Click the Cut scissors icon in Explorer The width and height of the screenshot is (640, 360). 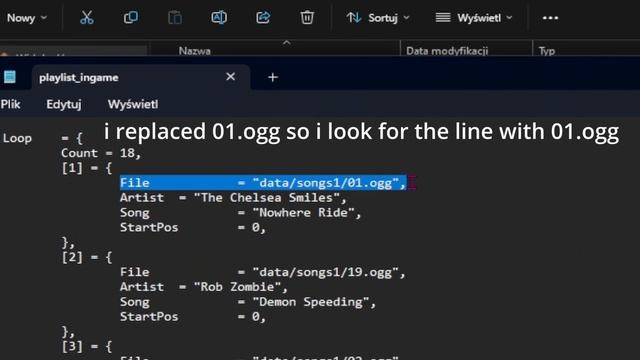[x=87, y=18]
